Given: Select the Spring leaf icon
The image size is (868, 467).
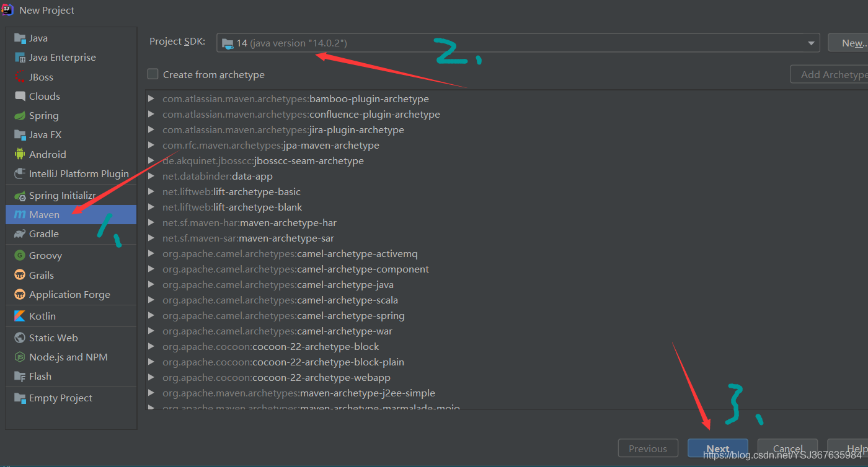Looking at the screenshot, I should 19,115.
